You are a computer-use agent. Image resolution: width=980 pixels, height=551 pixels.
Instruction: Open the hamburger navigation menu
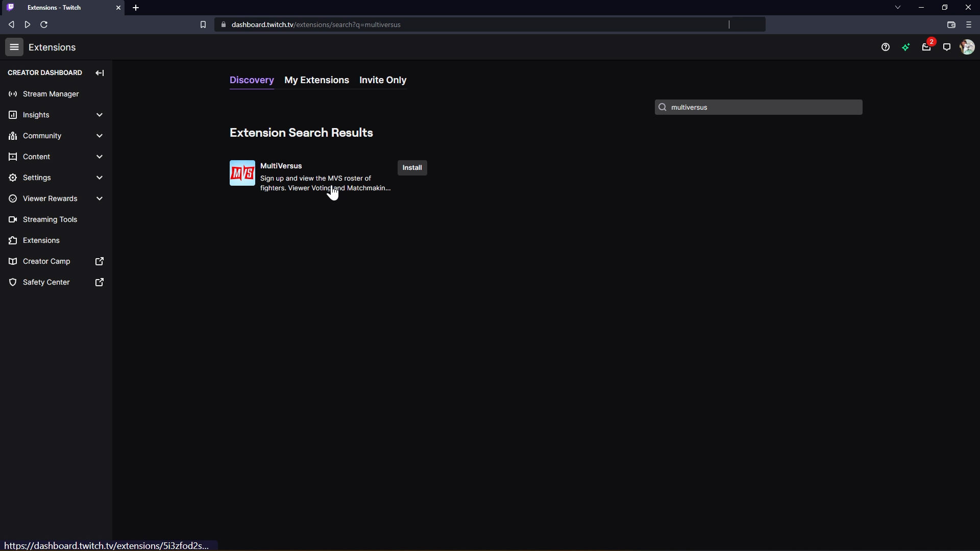[x=14, y=47]
